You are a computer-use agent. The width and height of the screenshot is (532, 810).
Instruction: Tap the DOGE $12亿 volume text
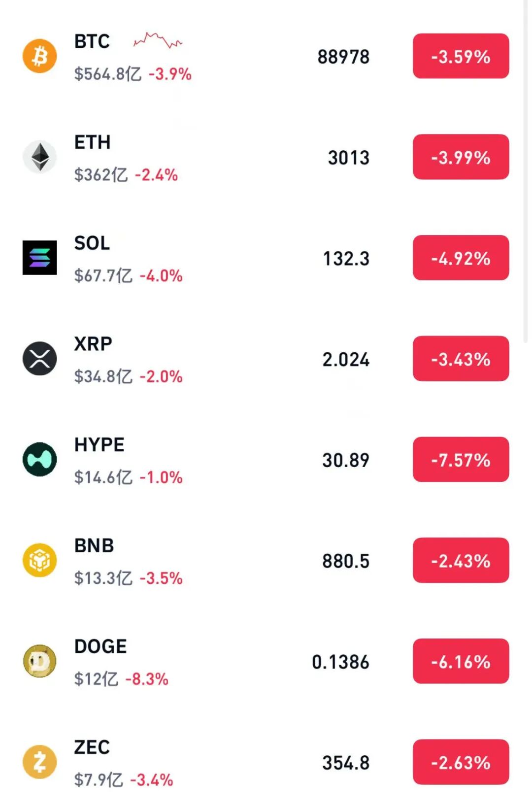click(96, 679)
